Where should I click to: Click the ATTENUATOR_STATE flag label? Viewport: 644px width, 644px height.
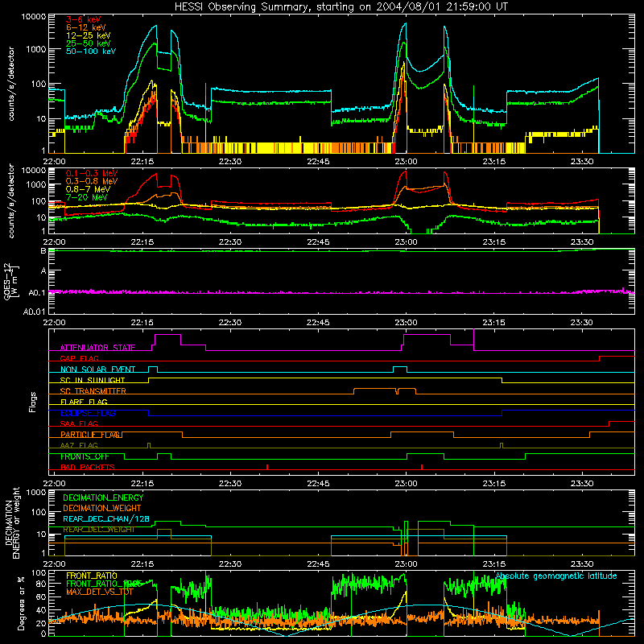point(97,348)
